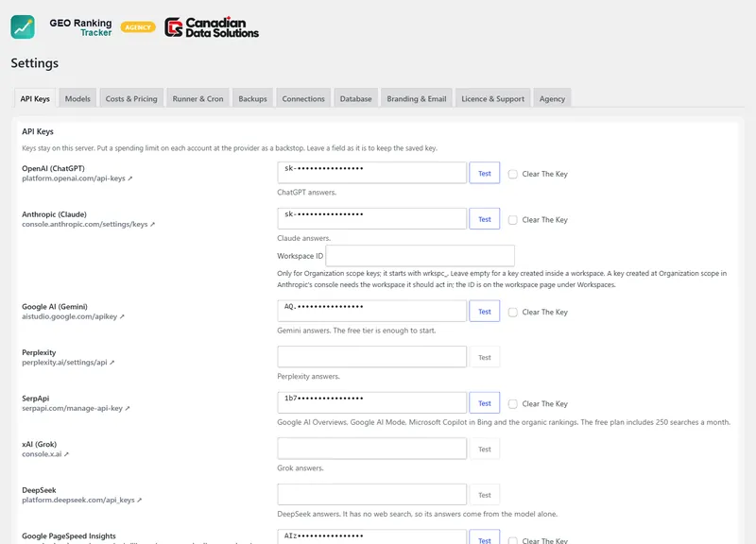
Task: Click the 'Perplexity answers.' description text
Action: click(309, 376)
